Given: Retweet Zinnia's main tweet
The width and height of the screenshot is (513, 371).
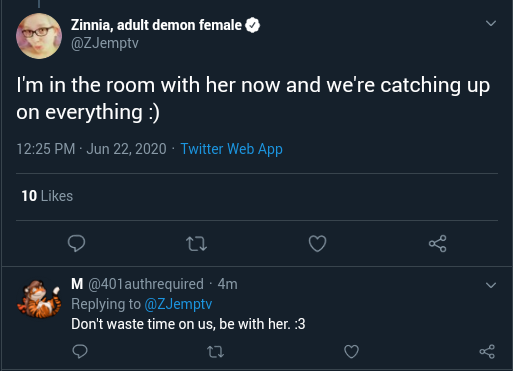Looking at the screenshot, I should [196, 244].
